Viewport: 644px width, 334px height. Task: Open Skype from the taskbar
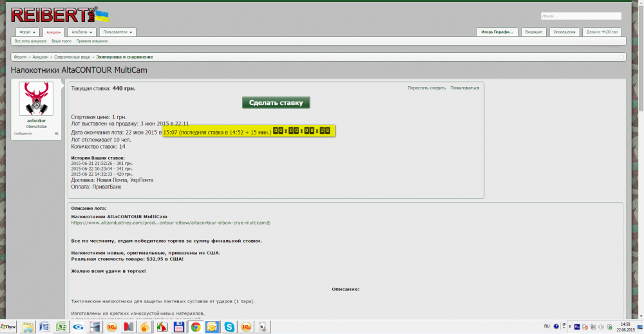point(229,327)
